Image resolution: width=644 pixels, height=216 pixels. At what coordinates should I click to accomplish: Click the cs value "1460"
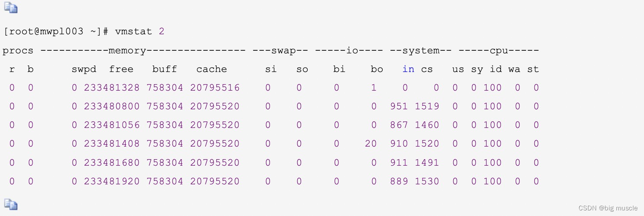point(427,125)
